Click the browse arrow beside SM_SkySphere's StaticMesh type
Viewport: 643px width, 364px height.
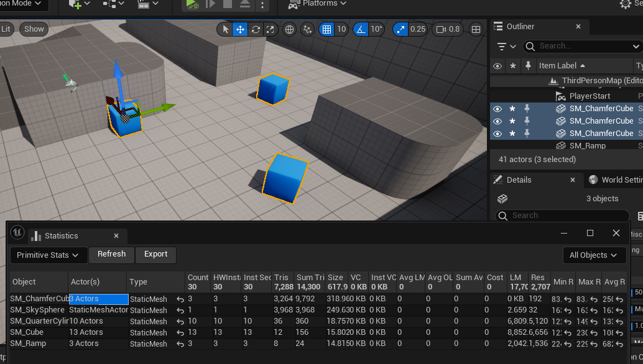point(180,311)
